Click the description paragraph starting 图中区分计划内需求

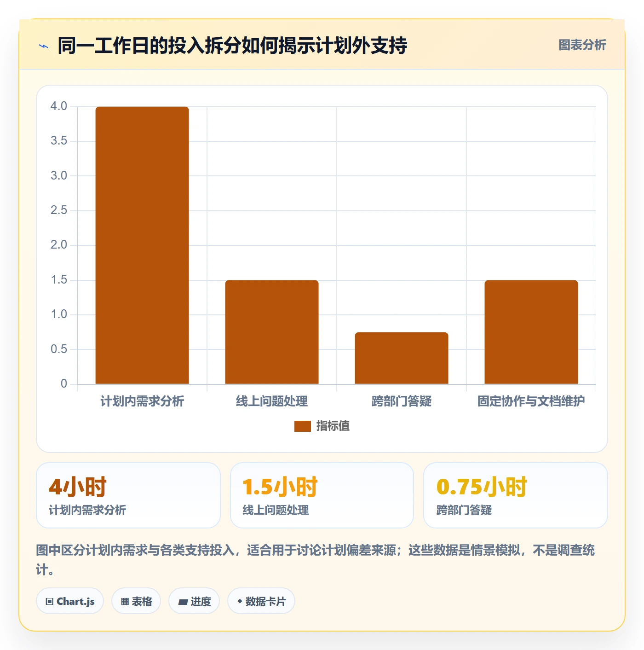[316, 560]
